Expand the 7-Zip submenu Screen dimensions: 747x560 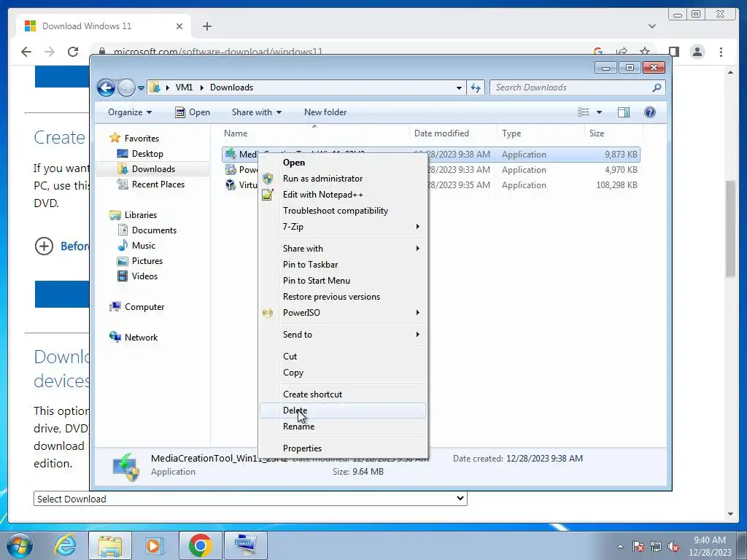point(343,227)
